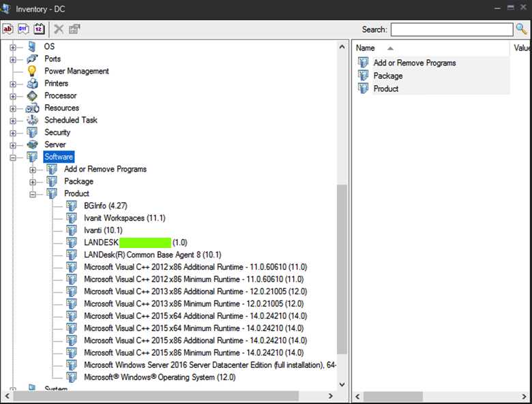Select the LANDESK (1.0) product entry
Screen dimensions: 532x404
(135, 243)
